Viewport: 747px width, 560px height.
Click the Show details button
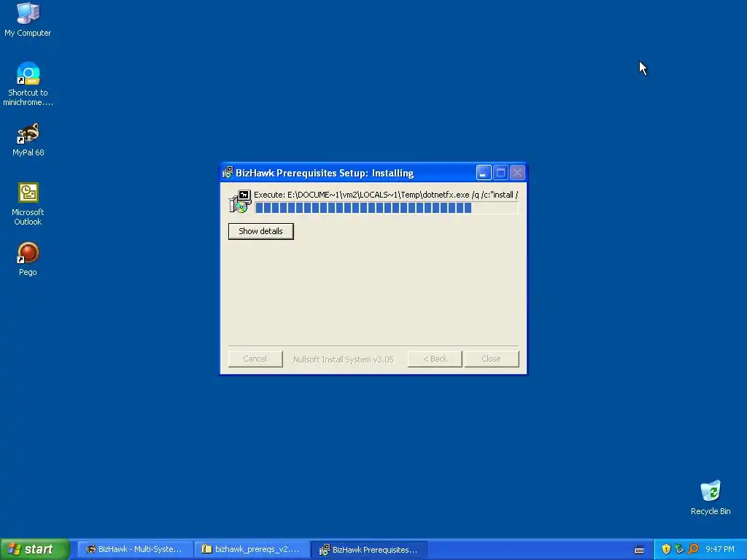[260, 231]
